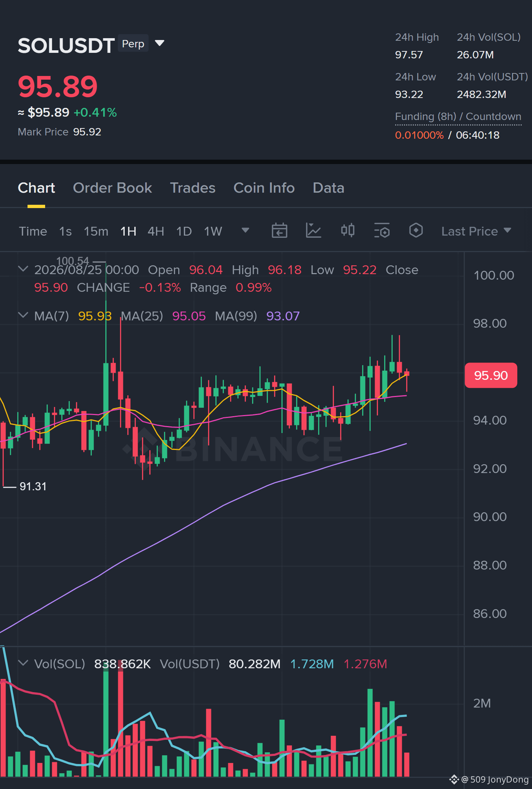Image resolution: width=532 pixels, height=789 pixels.
Task: Click the 24h Low value 93.22
Action: click(409, 94)
